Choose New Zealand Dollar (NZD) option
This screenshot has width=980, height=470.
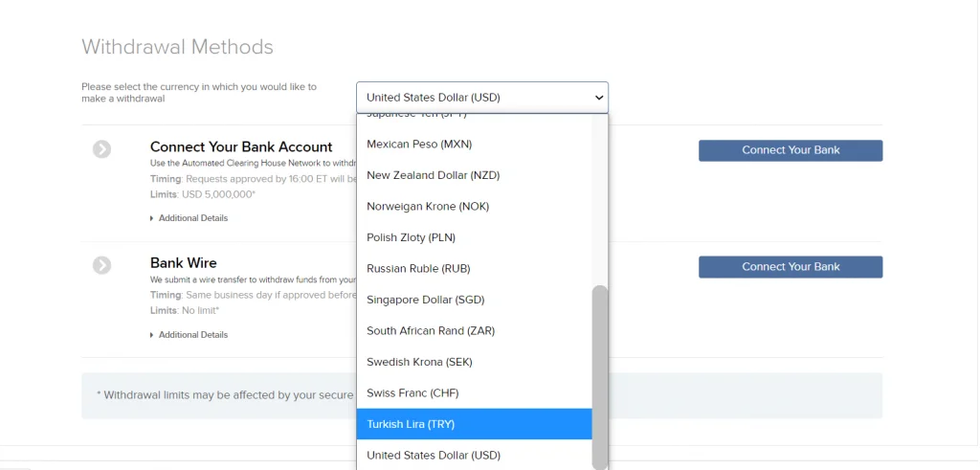coord(433,175)
